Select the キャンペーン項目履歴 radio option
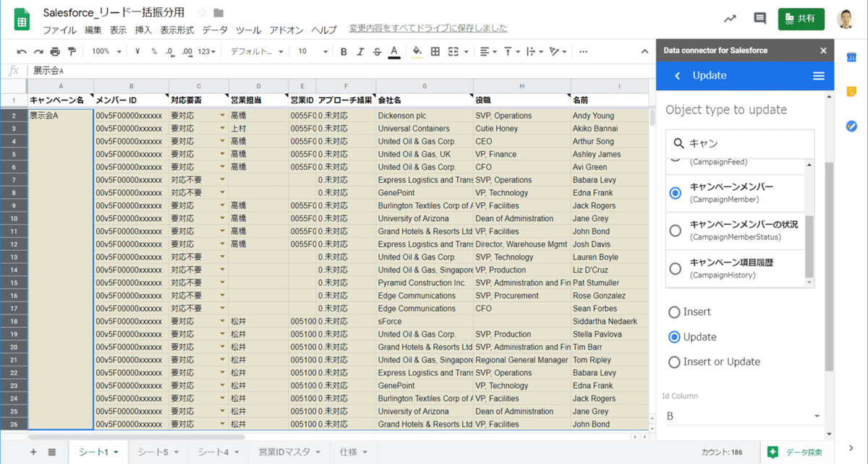868x464 pixels. click(x=675, y=269)
